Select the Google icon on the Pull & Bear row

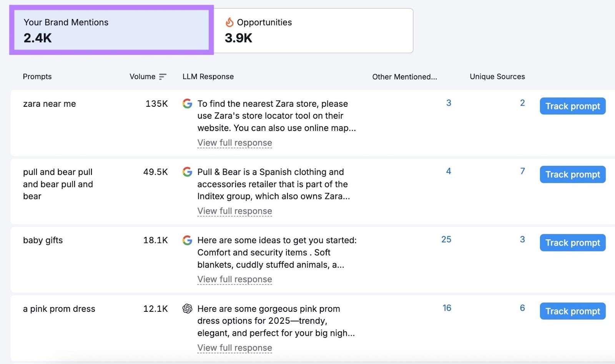(x=187, y=172)
